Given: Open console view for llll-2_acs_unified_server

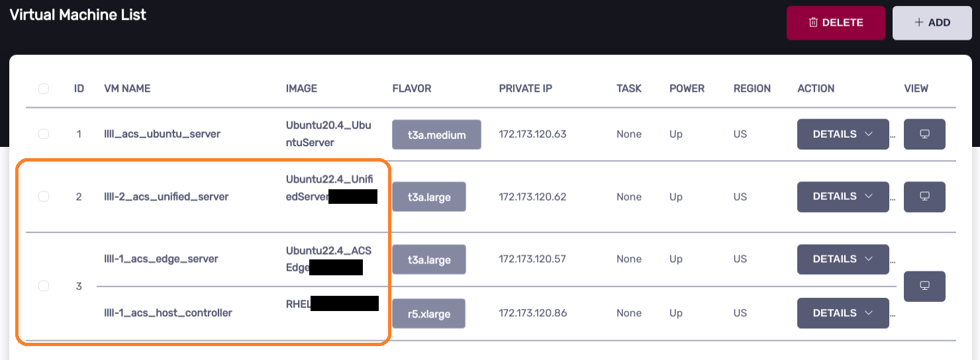Looking at the screenshot, I should (x=924, y=197).
